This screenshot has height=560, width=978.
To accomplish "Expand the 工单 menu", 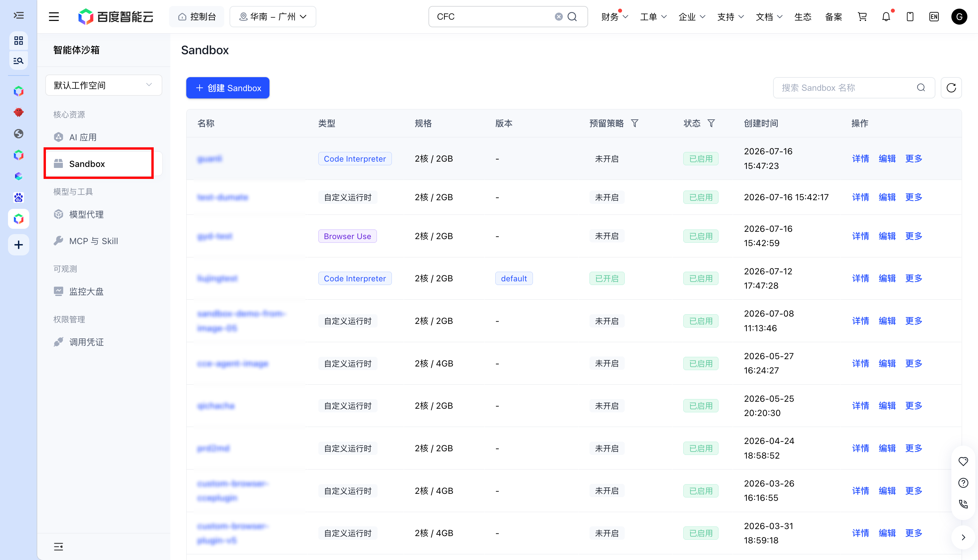I will [x=653, y=17].
